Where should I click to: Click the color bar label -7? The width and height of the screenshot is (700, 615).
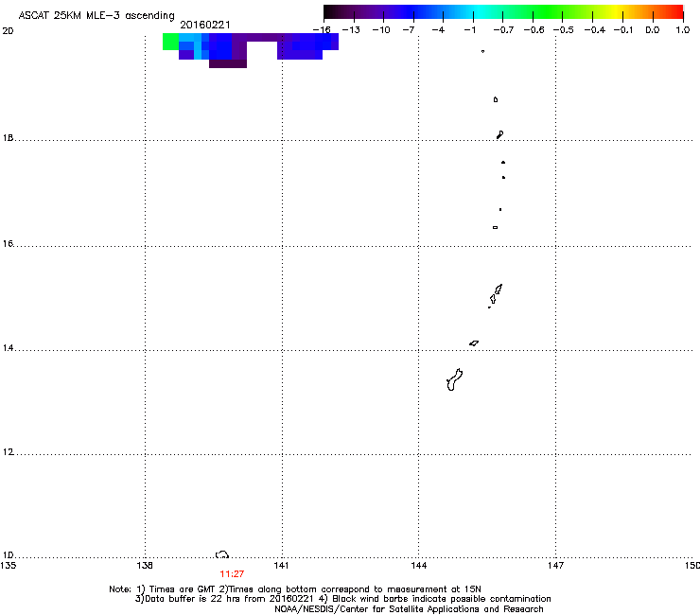point(408,30)
